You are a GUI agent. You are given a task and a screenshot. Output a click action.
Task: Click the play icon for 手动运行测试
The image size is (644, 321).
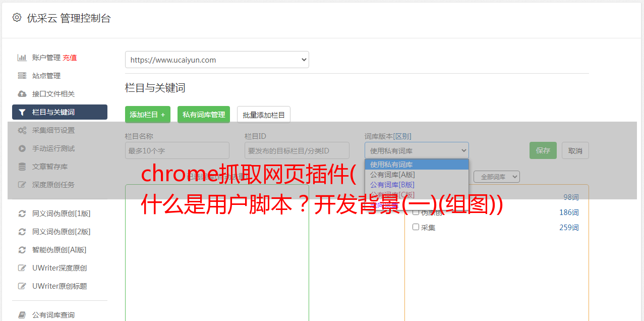click(x=22, y=148)
